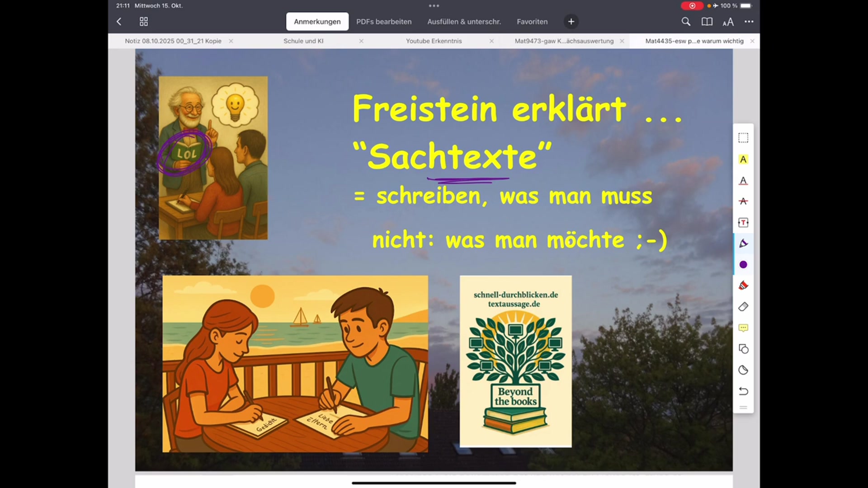Image resolution: width=868 pixels, height=488 pixels.
Task: Open the pen color picker dot
Action: coord(743,264)
